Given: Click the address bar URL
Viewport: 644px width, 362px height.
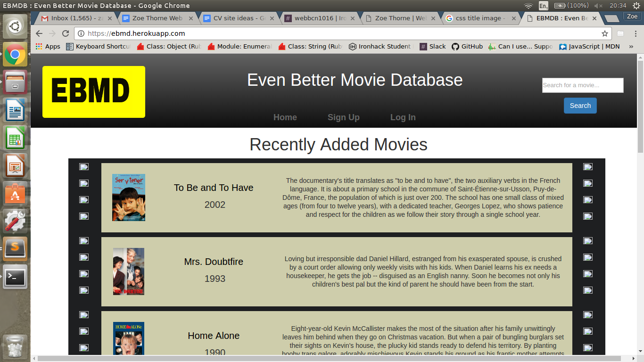Looking at the screenshot, I should tap(136, 33).
